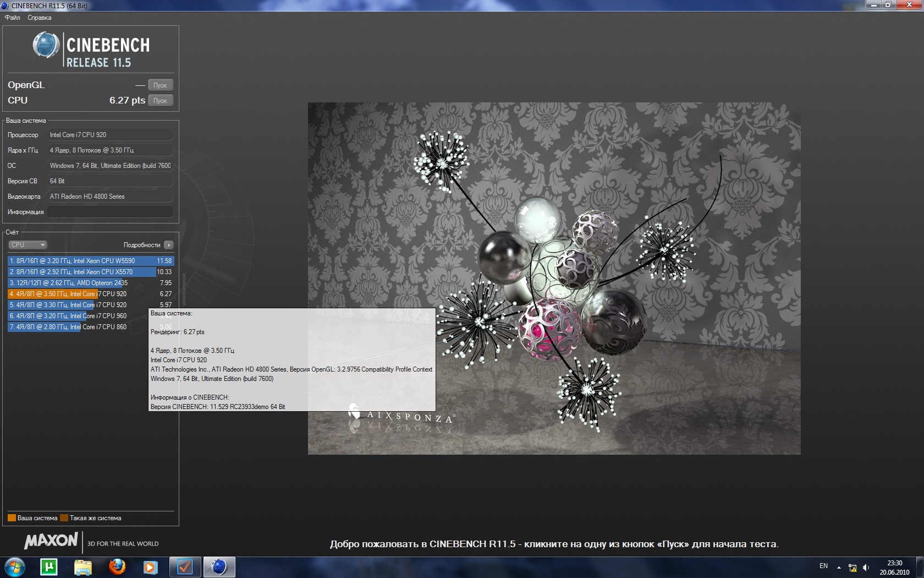The height and width of the screenshot is (578, 924).
Task: Click the tooltip line Рендеринг: 6.27 pts
Action: point(177,332)
